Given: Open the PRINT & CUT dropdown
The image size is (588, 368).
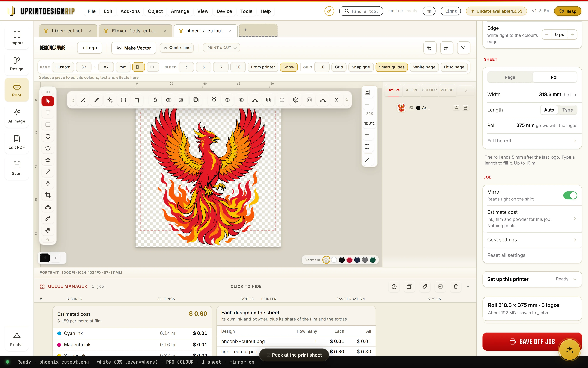Looking at the screenshot, I should coord(222,48).
